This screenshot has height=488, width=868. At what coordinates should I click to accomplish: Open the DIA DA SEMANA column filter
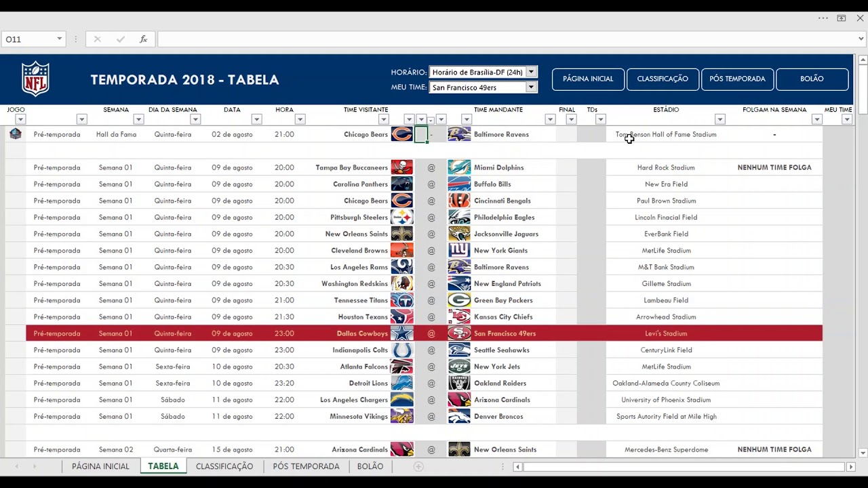click(195, 119)
